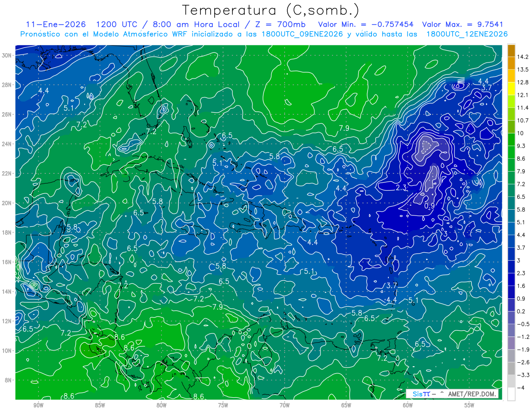The width and height of the screenshot is (532, 411).
Task: Select 'Valor Max. = 9.7541' text
Action: coord(462,24)
